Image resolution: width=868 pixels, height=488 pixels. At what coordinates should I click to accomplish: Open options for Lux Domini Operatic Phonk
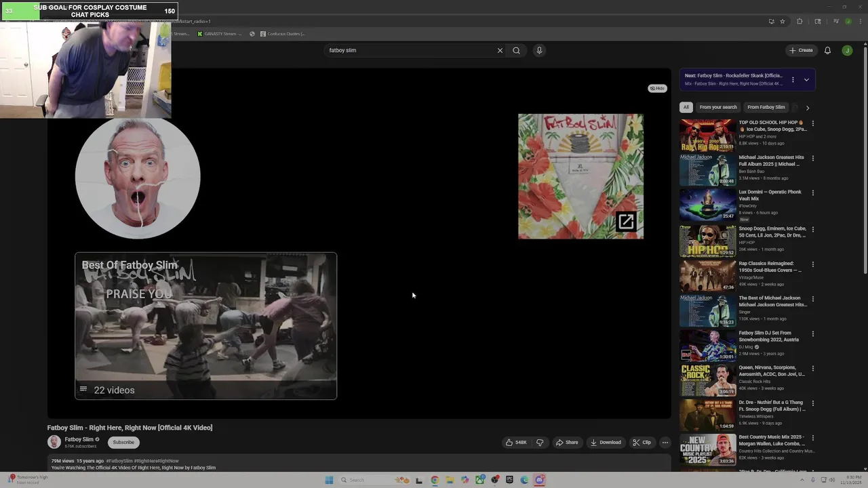coord(813,192)
